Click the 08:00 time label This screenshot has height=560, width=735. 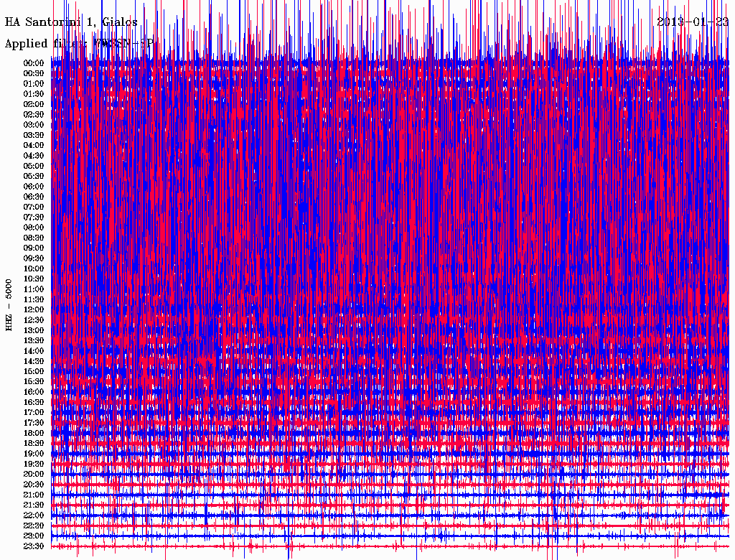[34, 228]
